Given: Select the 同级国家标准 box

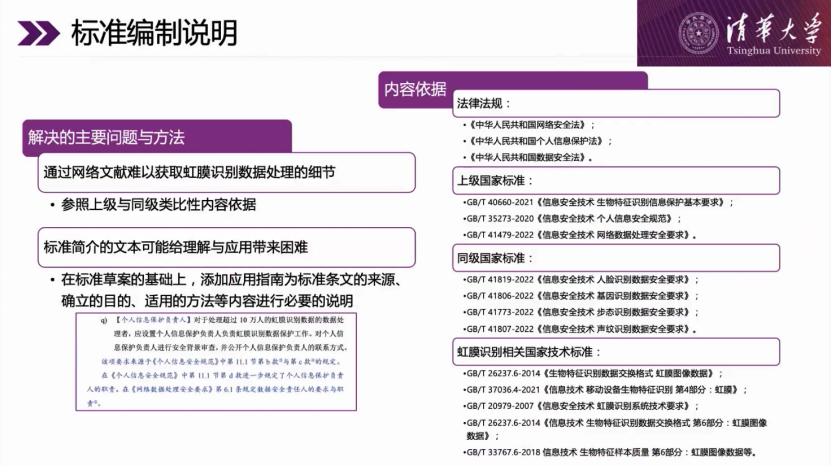Looking at the screenshot, I should 616,258.
